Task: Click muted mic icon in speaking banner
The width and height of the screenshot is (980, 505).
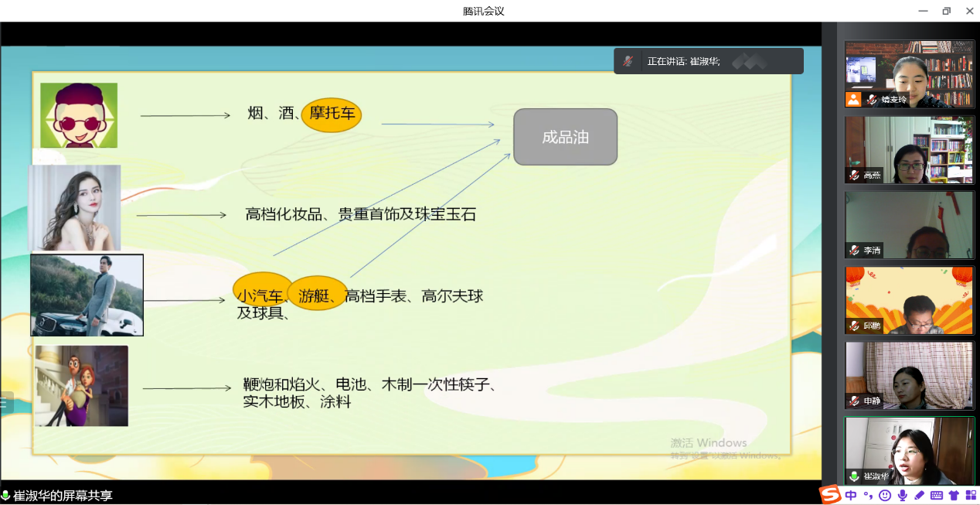Action: click(629, 61)
